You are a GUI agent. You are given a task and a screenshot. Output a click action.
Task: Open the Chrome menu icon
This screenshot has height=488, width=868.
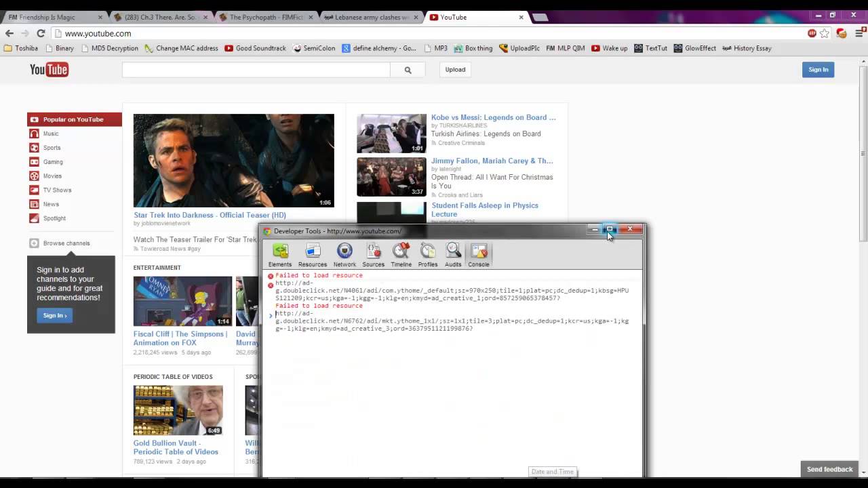coord(859,33)
